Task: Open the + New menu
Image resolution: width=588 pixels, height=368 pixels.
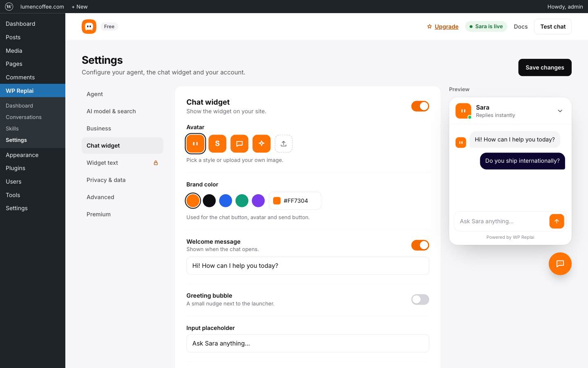Action: coord(80,7)
